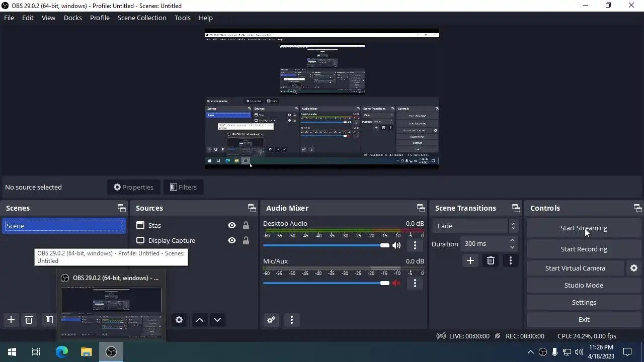Mute Desktop Audio speaker icon
The image size is (644, 362).
(x=396, y=245)
